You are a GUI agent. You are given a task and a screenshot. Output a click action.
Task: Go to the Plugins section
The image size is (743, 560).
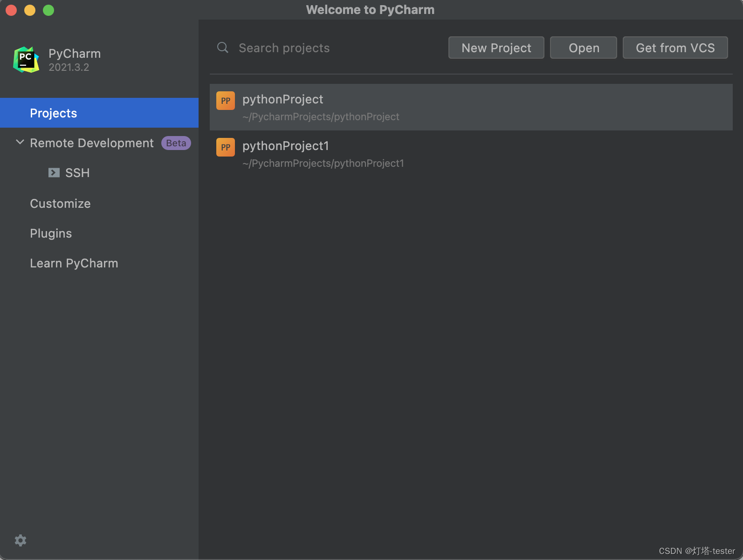tap(51, 233)
